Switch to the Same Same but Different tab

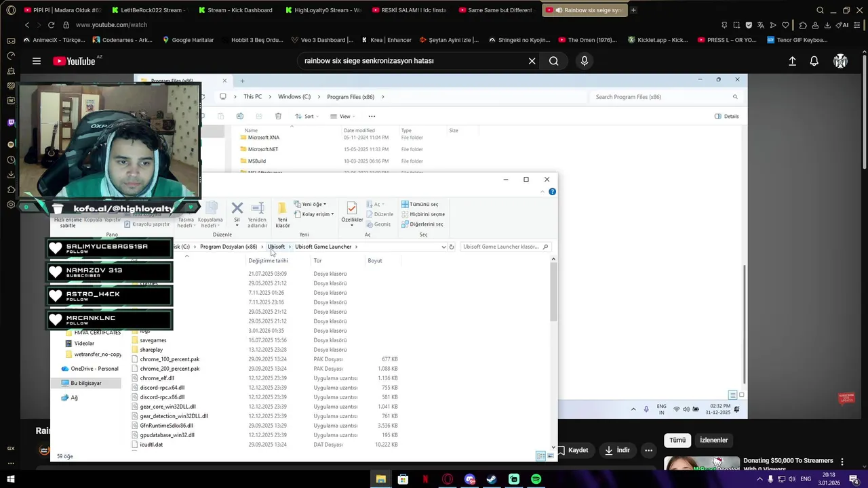[x=495, y=10]
